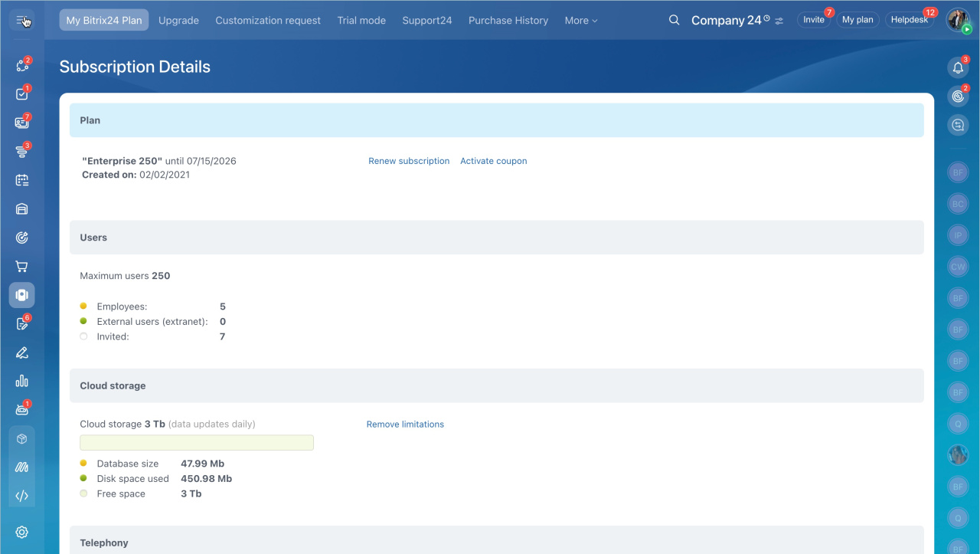Click the Free space 3 Tb row

[141, 494]
